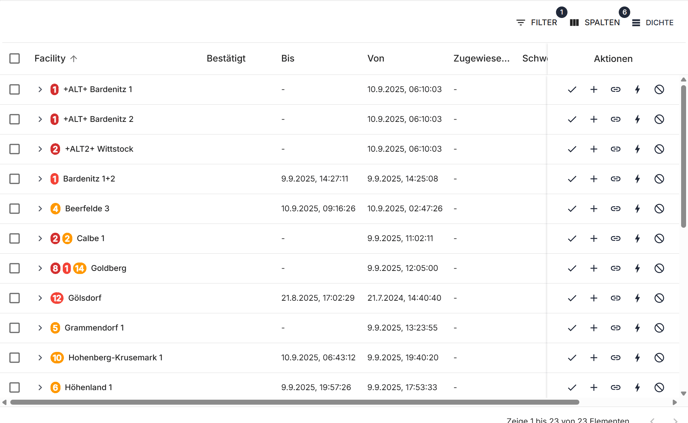
Task: Tick the checkbox for +ALT+ Bardenitz 2
Action: pos(14,119)
